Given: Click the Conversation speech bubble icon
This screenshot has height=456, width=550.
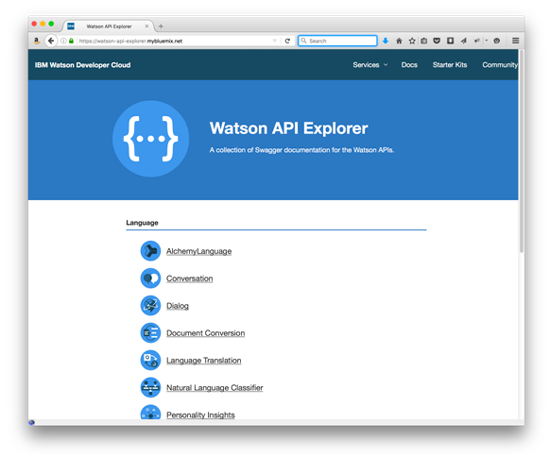Looking at the screenshot, I should pyautogui.click(x=150, y=278).
